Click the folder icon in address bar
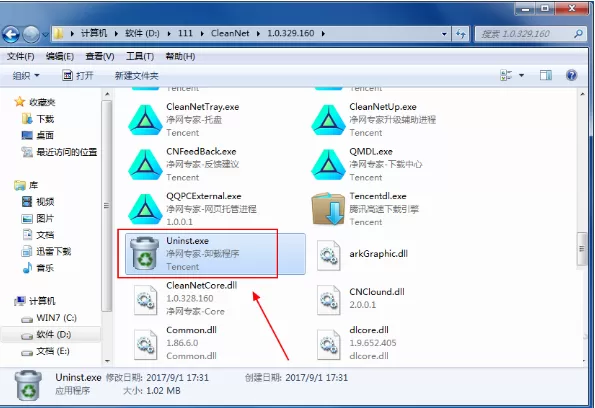The width and height of the screenshot is (595, 408). click(58, 33)
